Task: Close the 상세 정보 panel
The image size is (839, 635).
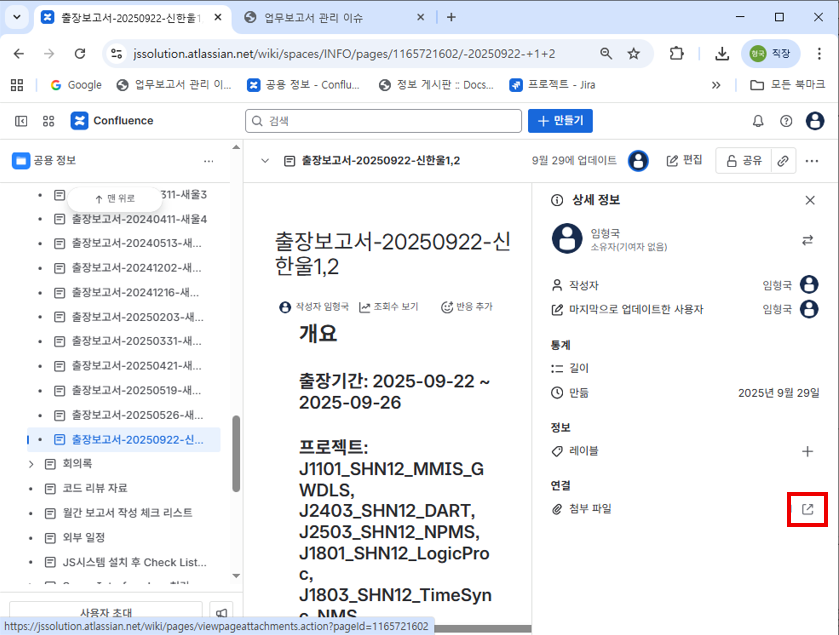Action: pyautogui.click(x=810, y=200)
